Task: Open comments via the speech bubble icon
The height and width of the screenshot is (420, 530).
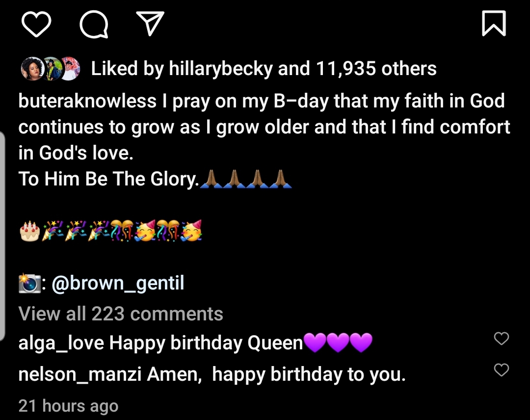Action: 94,25
